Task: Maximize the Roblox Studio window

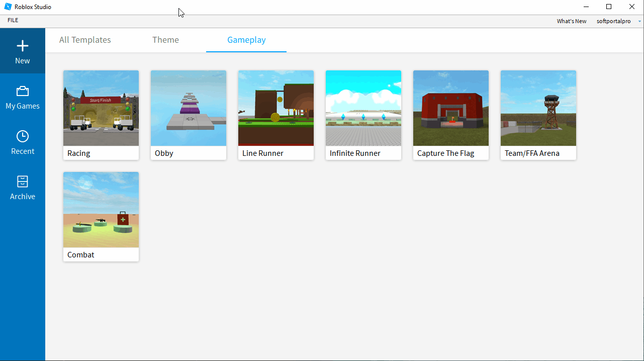Action: (609, 7)
